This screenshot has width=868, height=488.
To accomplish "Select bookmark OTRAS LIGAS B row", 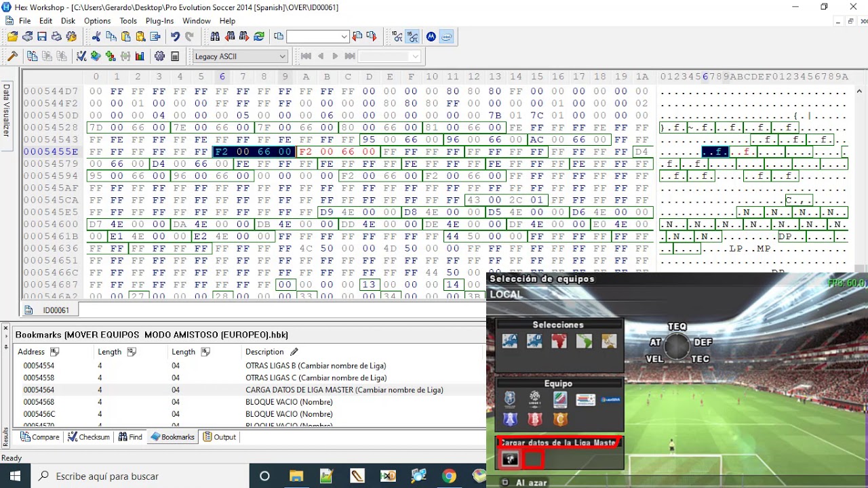I will click(249, 365).
